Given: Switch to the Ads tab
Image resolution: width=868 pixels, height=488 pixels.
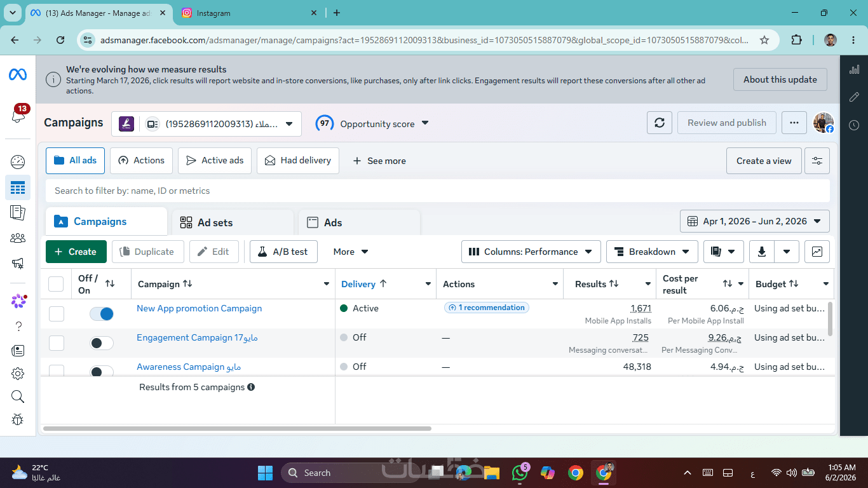Looking at the screenshot, I should 360,222.
